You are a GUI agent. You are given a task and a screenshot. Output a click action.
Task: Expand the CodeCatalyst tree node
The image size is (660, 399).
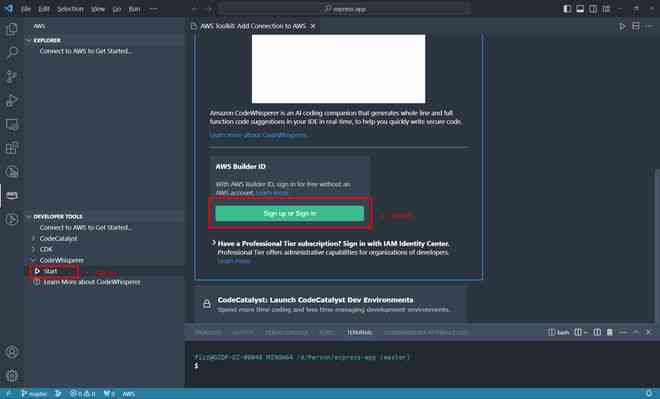pyautogui.click(x=34, y=239)
